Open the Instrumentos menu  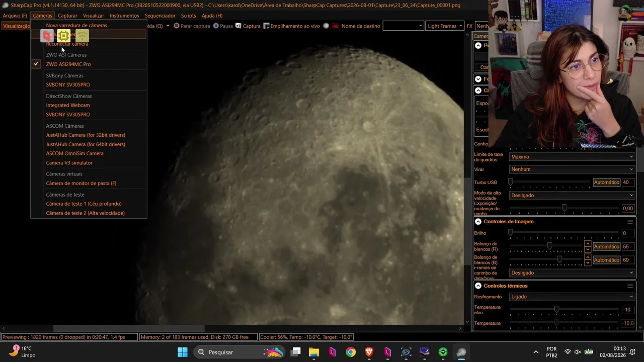click(x=124, y=16)
